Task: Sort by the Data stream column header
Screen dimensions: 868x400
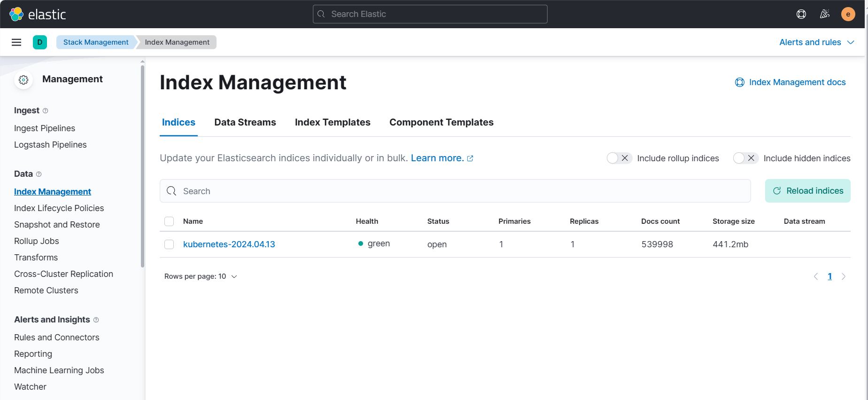Action: pyautogui.click(x=804, y=221)
